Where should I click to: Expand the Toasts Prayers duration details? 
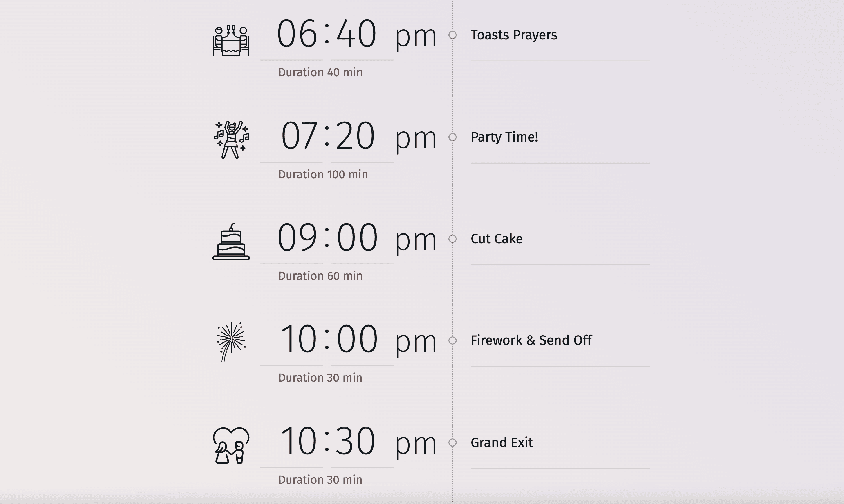[320, 72]
